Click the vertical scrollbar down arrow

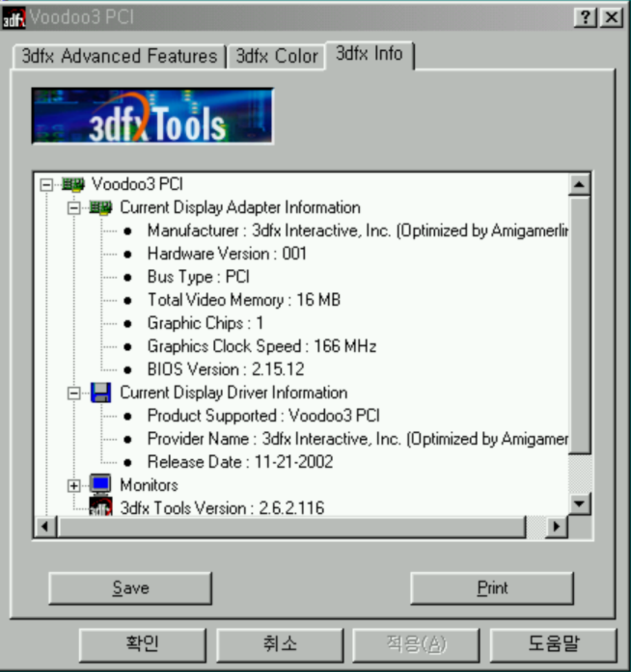[x=580, y=504]
